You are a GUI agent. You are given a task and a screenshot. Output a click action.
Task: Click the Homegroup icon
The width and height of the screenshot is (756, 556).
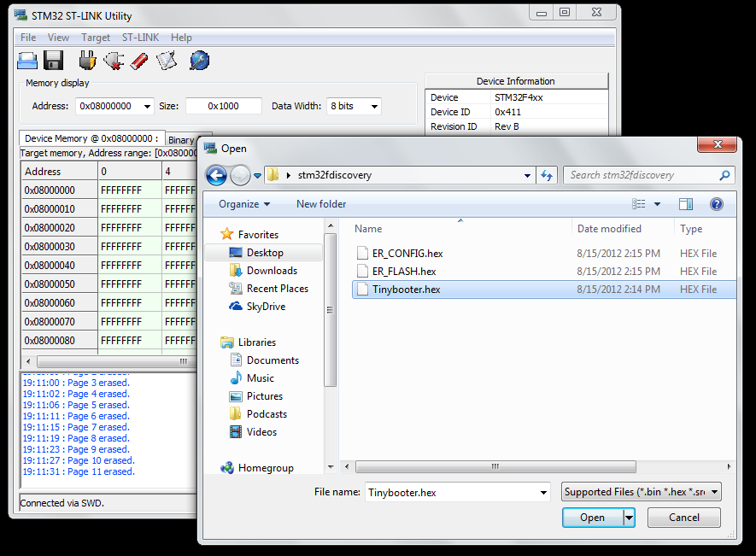click(x=227, y=468)
